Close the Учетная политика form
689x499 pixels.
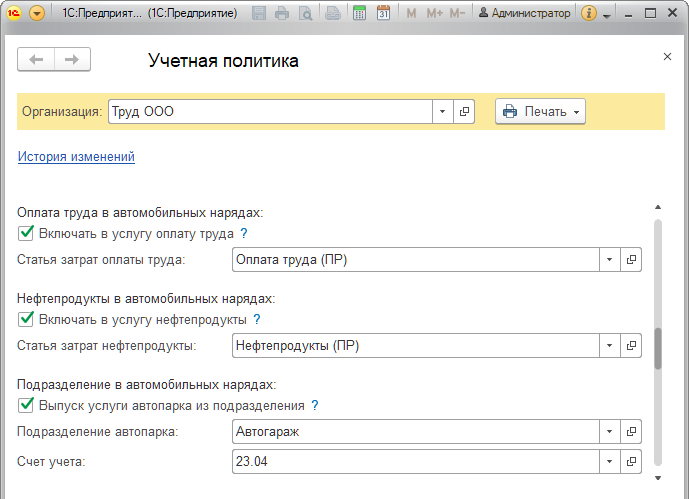[667, 57]
